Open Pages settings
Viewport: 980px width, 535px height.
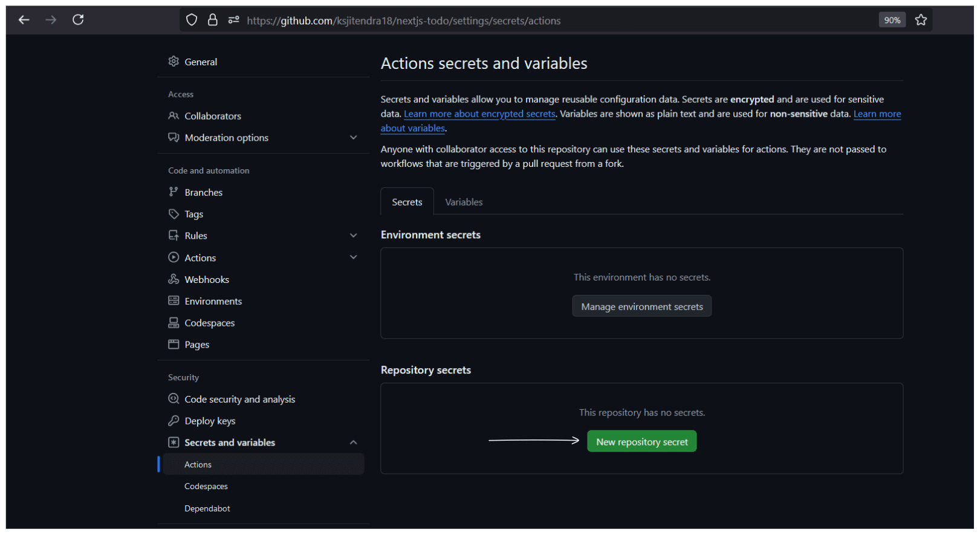197,345
